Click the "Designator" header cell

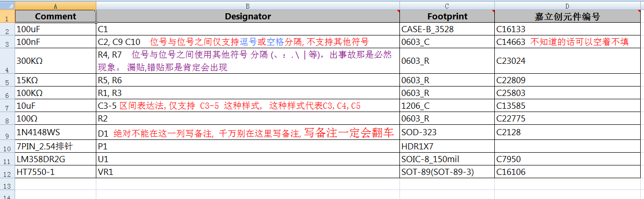point(248,17)
